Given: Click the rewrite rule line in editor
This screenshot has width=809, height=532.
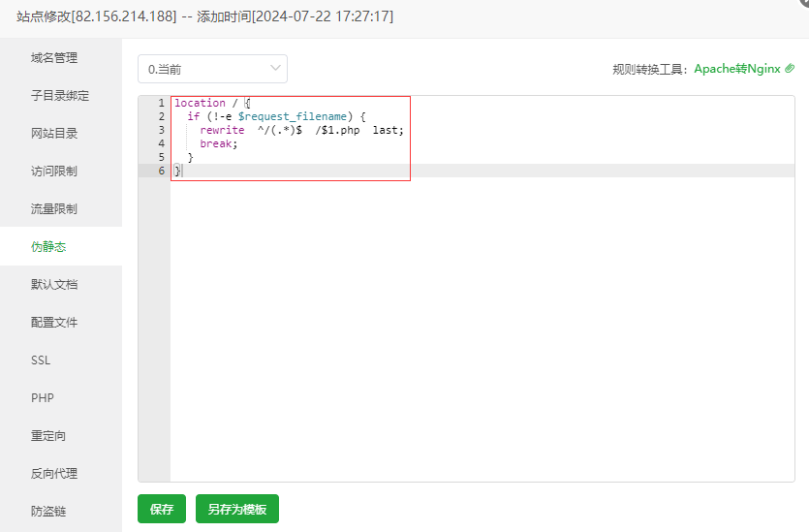Looking at the screenshot, I should 302,130.
